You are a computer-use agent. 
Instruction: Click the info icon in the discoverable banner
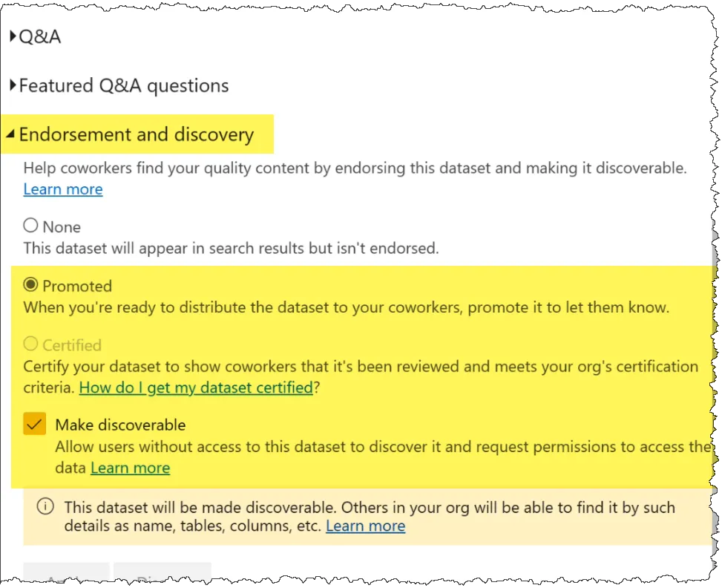point(45,507)
